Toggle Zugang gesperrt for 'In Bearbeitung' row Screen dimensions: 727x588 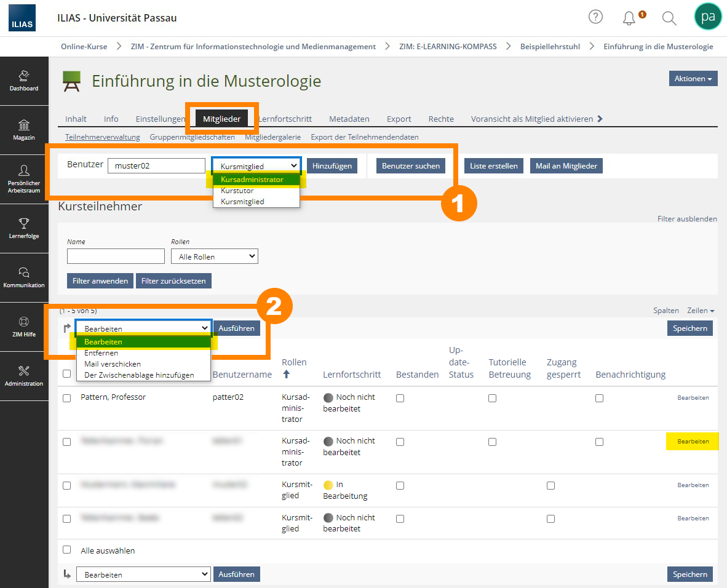coord(551,485)
